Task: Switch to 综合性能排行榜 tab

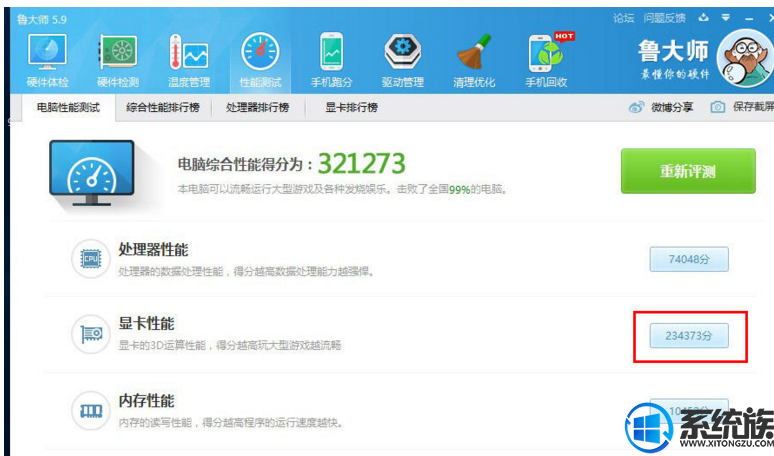Action: coord(163,107)
